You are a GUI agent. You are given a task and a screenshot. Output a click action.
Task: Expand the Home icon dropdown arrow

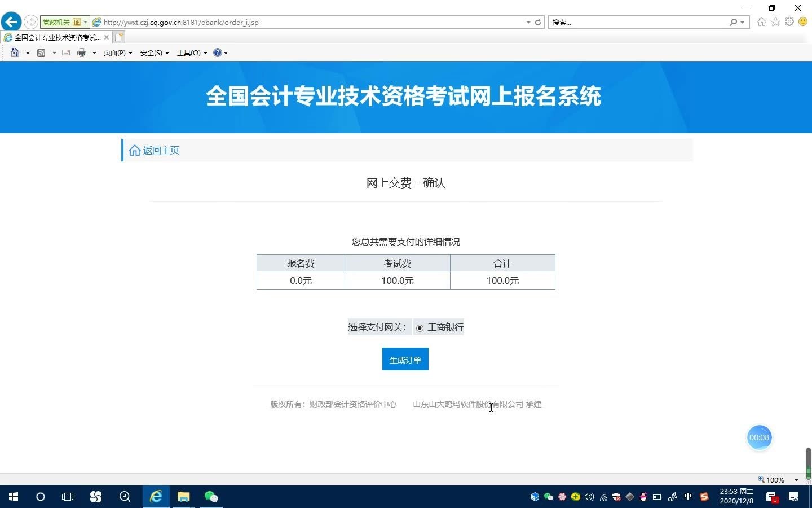click(x=28, y=53)
